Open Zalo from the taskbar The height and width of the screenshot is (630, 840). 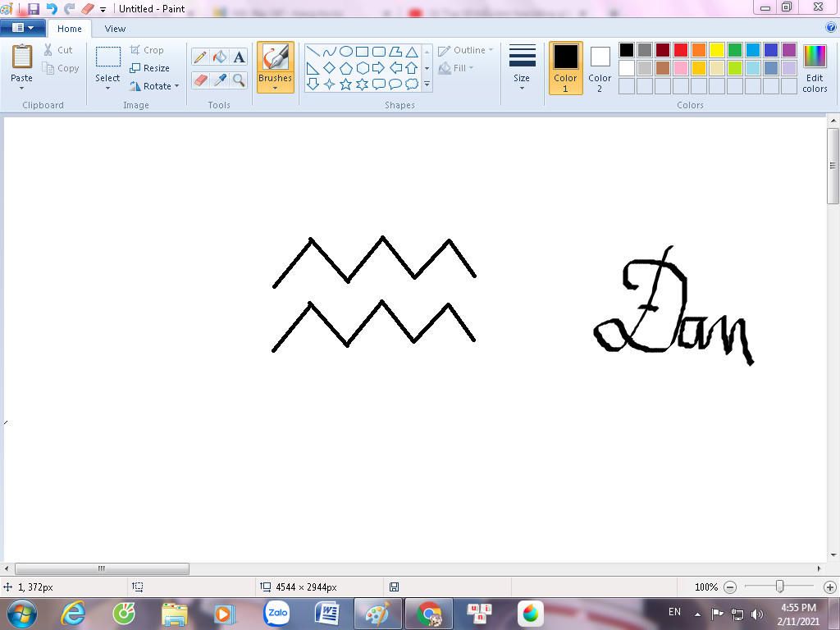coord(277,614)
